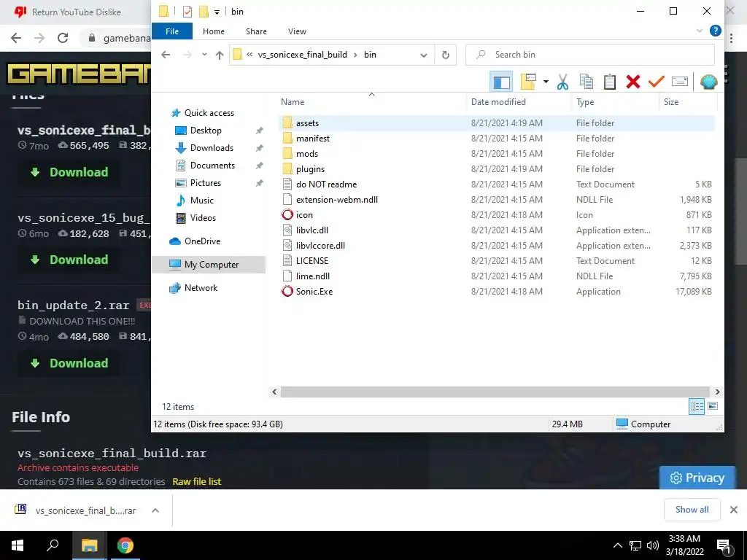The width and height of the screenshot is (747, 560).
Task: Click the Cut scissors icon
Action: click(562, 82)
